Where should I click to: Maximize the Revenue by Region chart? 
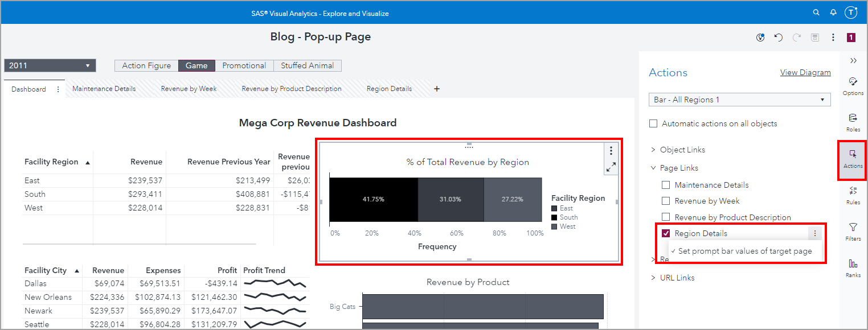coord(611,167)
